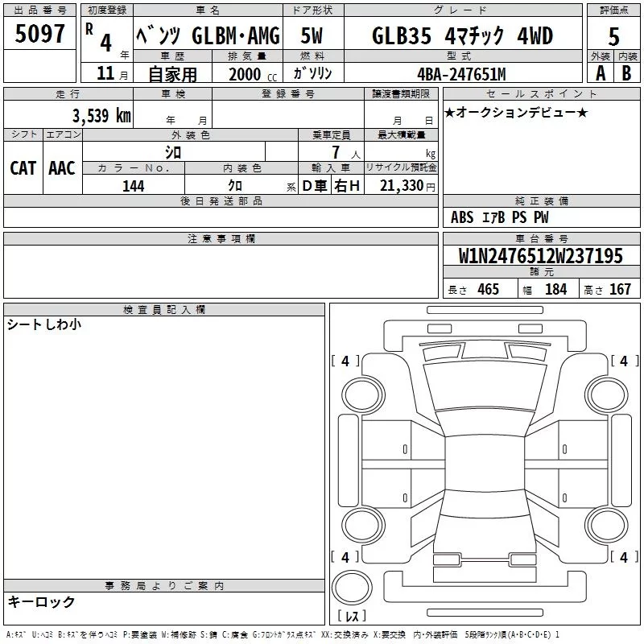This screenshot has height=644, width=644.
Task: Click the color number 144 field
Action: (x=133, y=186)
